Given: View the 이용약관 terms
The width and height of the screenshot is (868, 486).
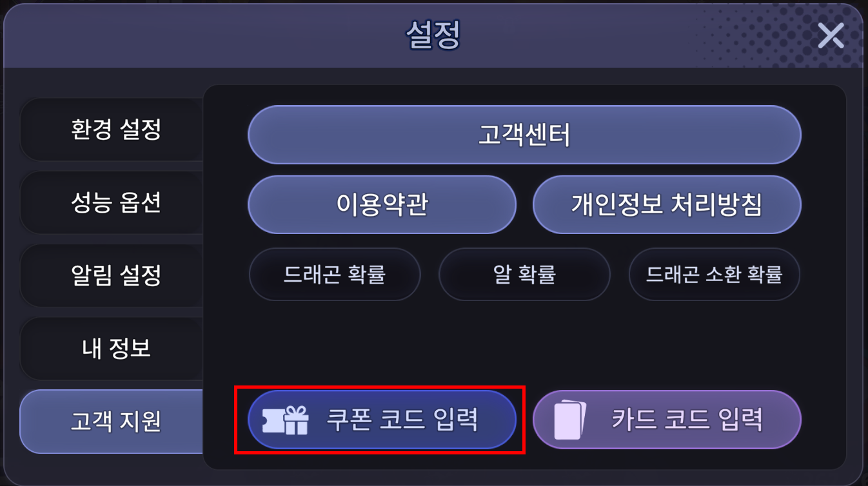Looking at the screenshot, I should (382, 205).
